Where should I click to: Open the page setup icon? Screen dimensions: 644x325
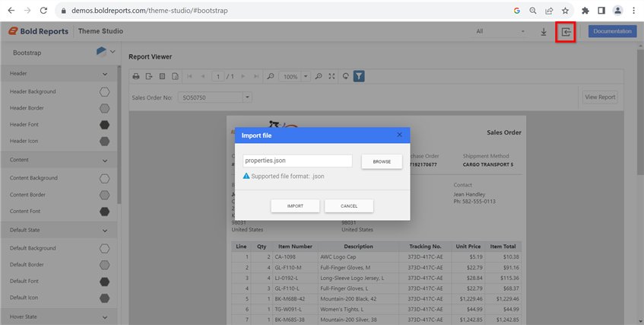(176, 76)
